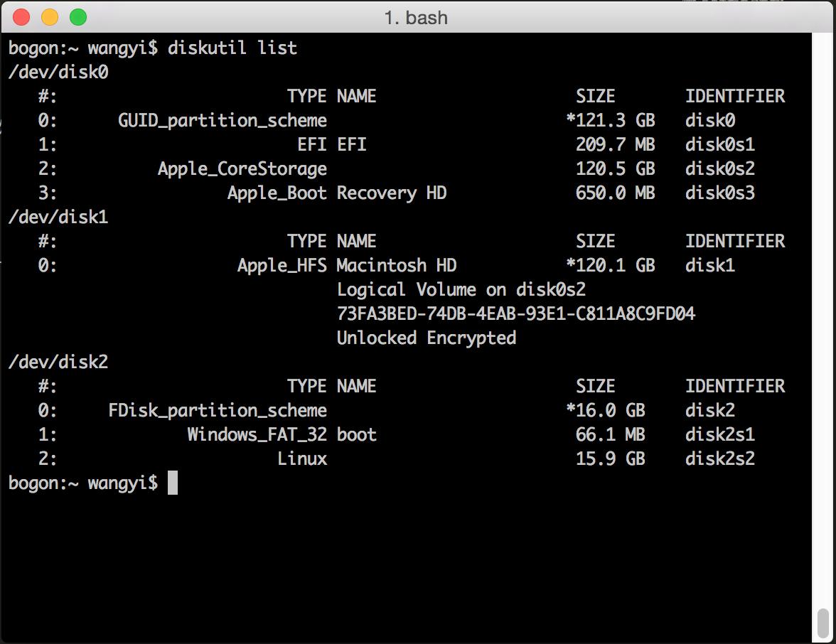Click the "/dev/disk1" heading line

pyautogui.click(x=58, y=217)
